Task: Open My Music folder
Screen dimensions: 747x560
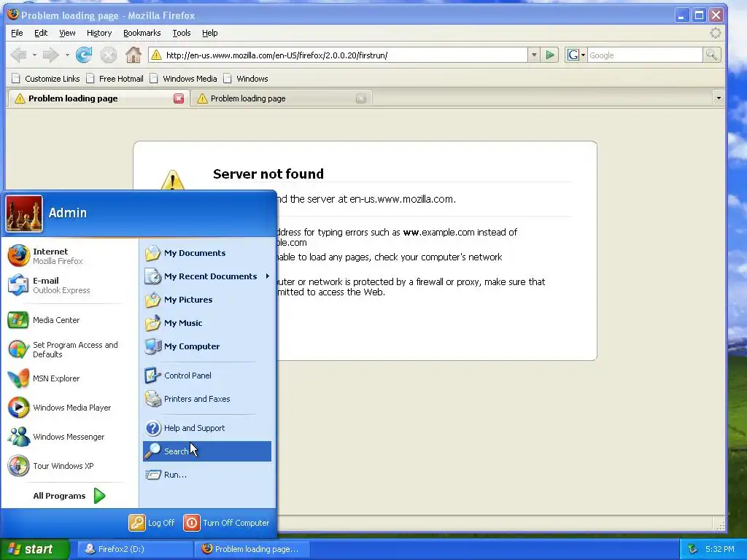Action: (x=207, y=323)
